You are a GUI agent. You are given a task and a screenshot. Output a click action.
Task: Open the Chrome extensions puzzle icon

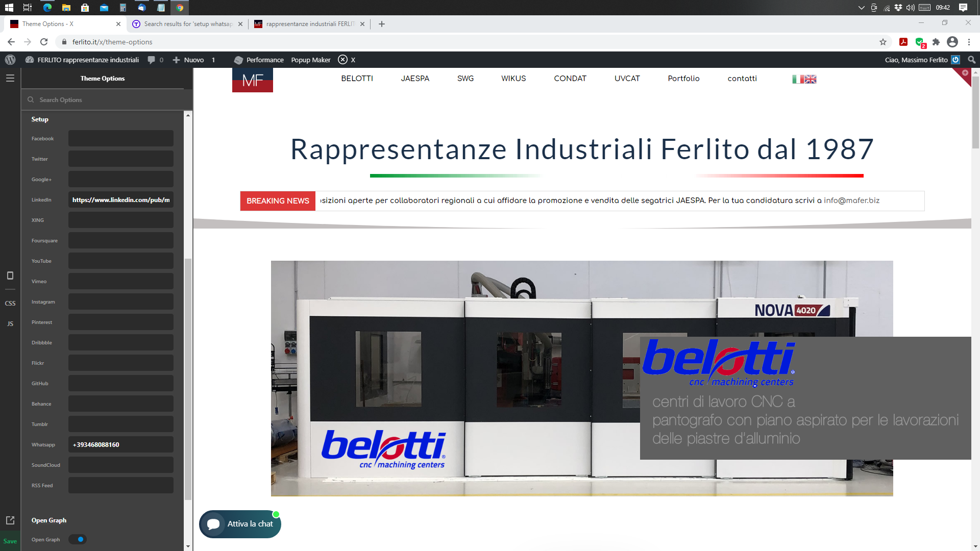tap(936, 42)
